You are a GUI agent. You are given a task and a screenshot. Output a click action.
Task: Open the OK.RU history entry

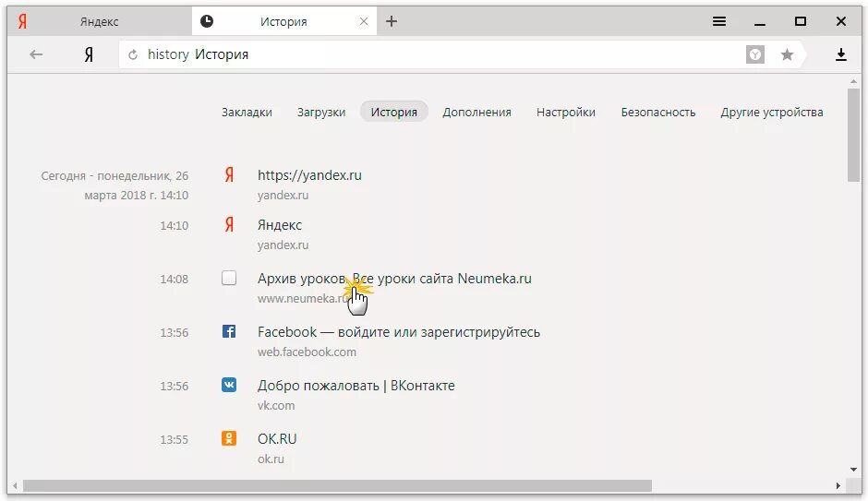[277, 439]
